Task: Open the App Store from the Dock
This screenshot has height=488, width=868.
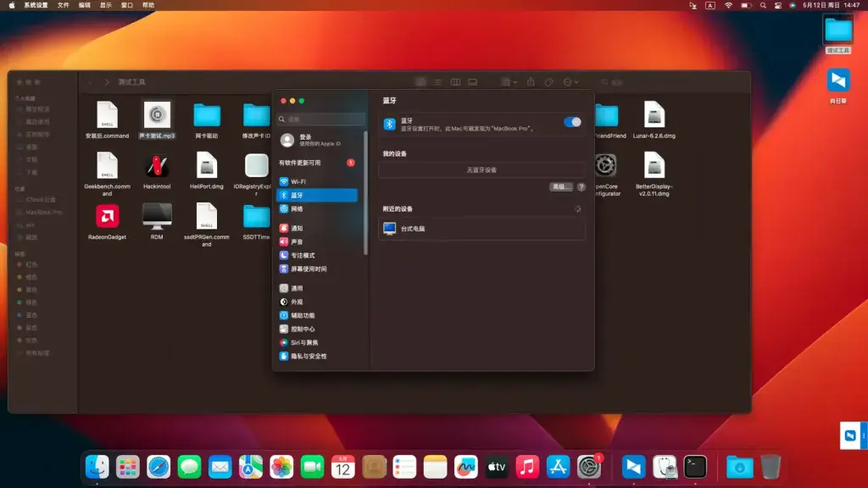Action: point(558,468)
